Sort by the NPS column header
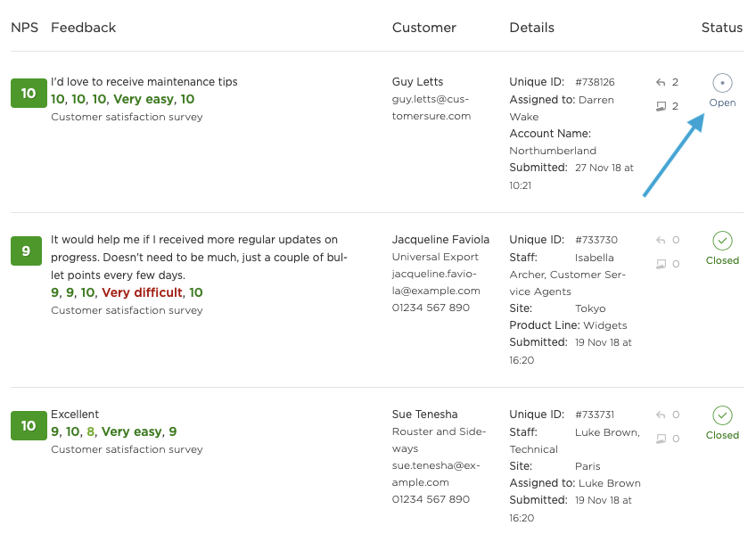Viewport: 756px width, 542px height. 25,28
